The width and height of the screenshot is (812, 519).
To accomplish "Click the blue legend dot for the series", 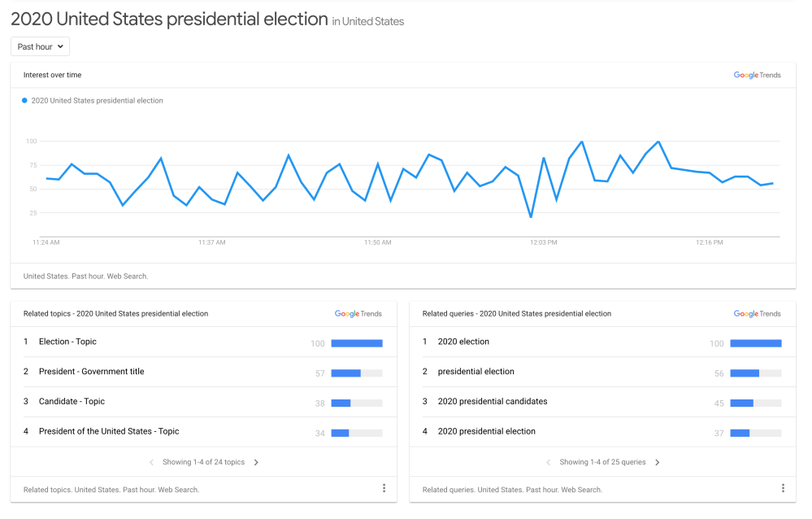I will click(24, 101).
